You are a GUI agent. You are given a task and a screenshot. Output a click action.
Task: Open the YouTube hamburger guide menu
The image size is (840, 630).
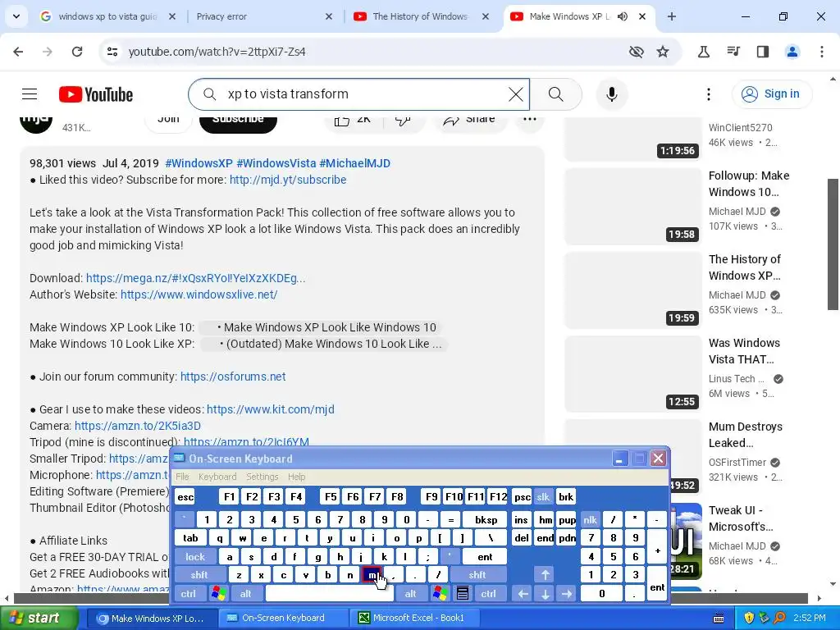[30, 94]
